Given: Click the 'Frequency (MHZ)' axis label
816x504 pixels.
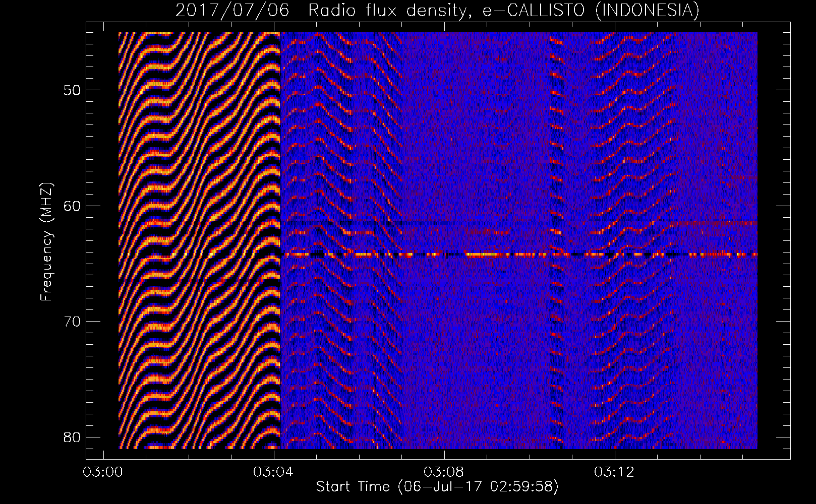Looking at the screenshot, I should [x=46, y=241].
